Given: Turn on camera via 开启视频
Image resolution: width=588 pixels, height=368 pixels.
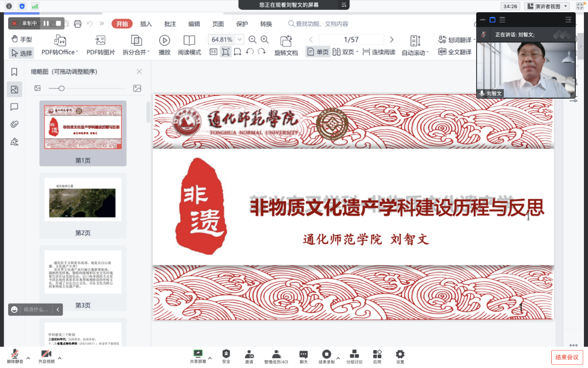Looking at the screenshot, I should pos(46,356).
